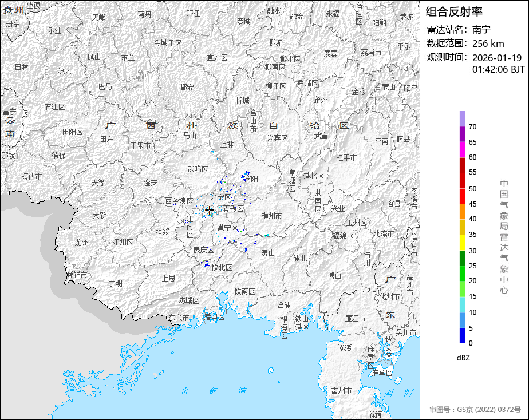Viewport: 529px width, 420px height.
Task: Click the 宁明 label
Action: 116,283
